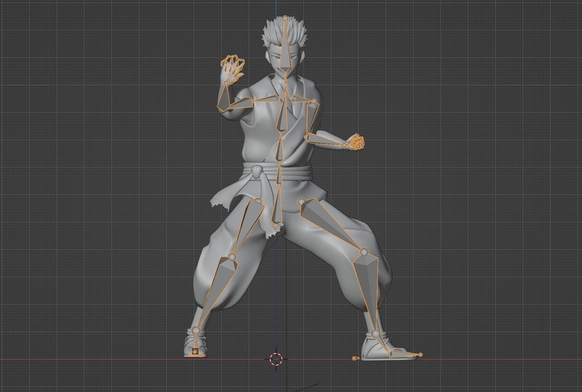The height and width of the screenshot is (392, 582).
Task: Click the head bone's top tip joint
Action: (285, 18)
